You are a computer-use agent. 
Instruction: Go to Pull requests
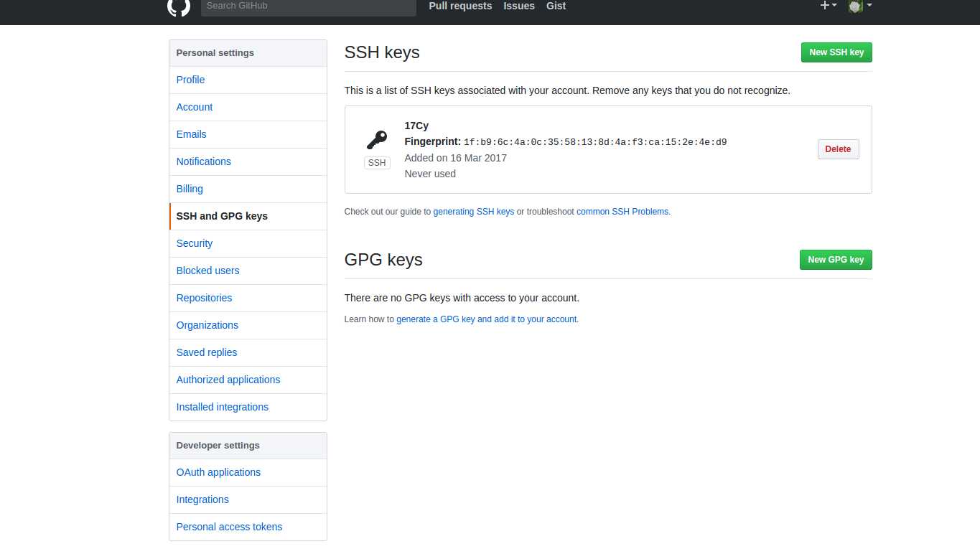[x=460, y=6]
